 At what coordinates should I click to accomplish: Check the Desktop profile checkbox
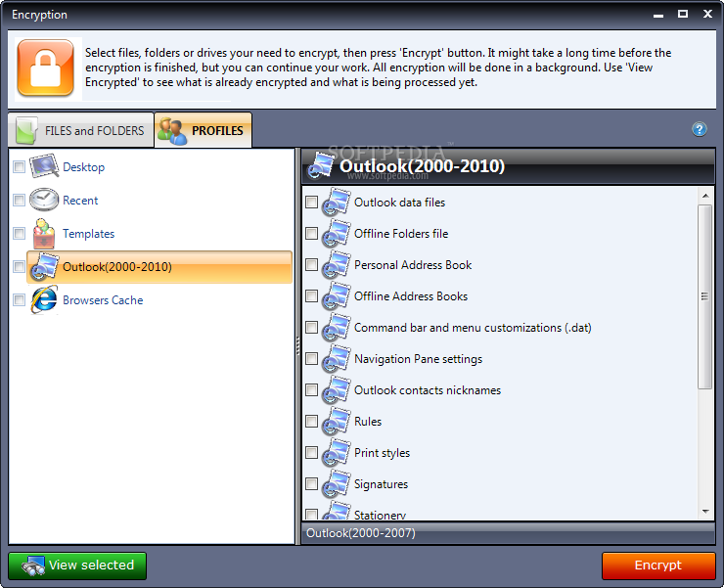point(19,166)
